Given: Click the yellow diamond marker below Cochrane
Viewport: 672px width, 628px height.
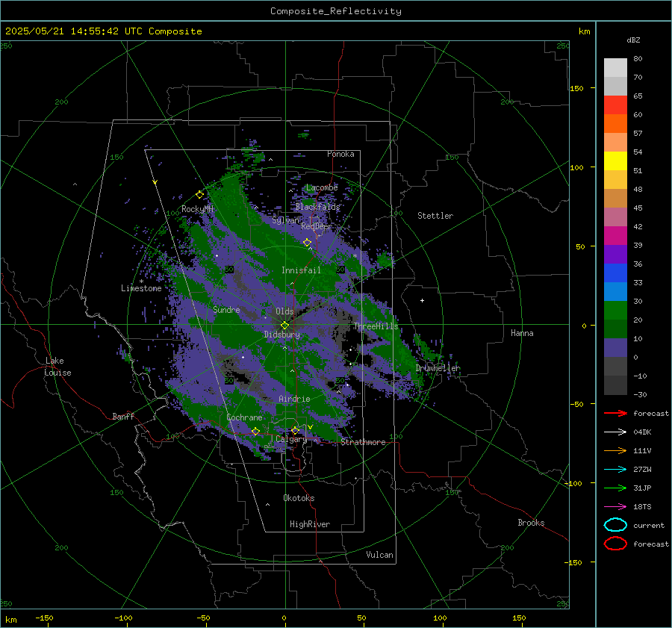Looking at the screenshot, I should coord(255,432).
